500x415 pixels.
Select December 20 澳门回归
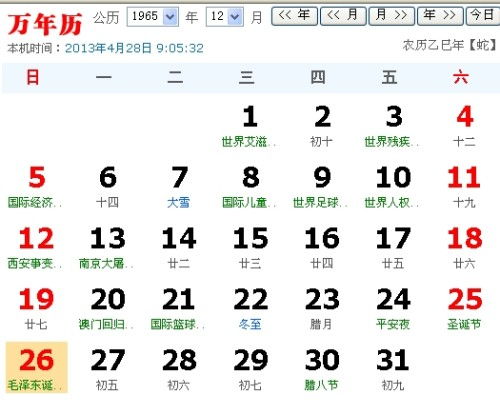click(x=107, y=308)
